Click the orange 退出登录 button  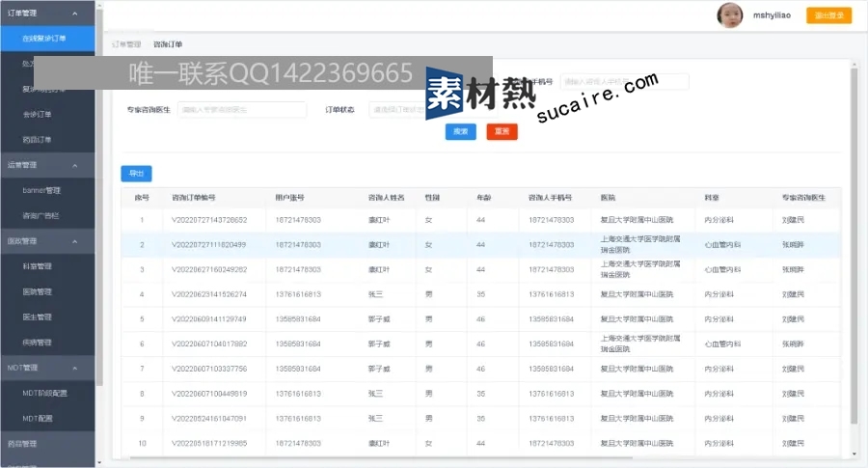(829, 15)
